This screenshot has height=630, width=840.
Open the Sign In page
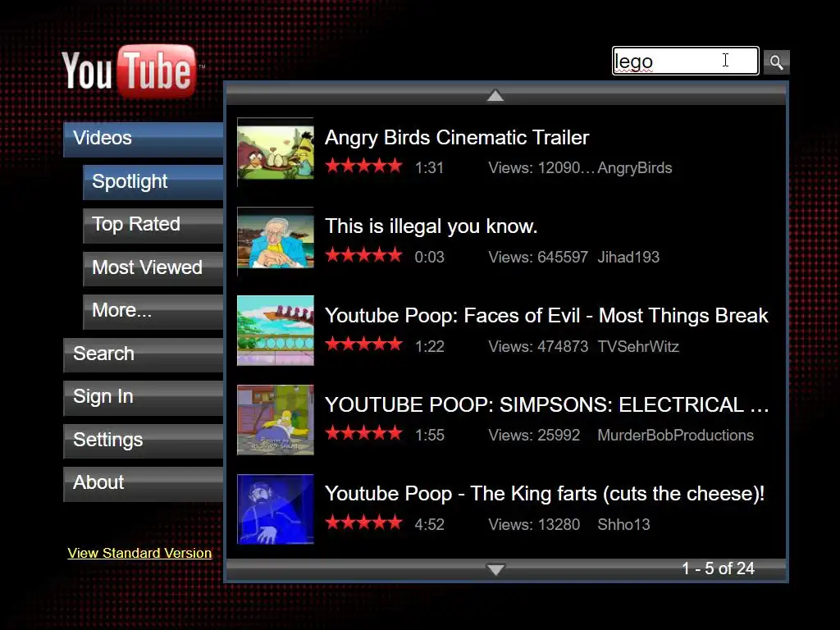pyautogui.click(x=143, y=397)
